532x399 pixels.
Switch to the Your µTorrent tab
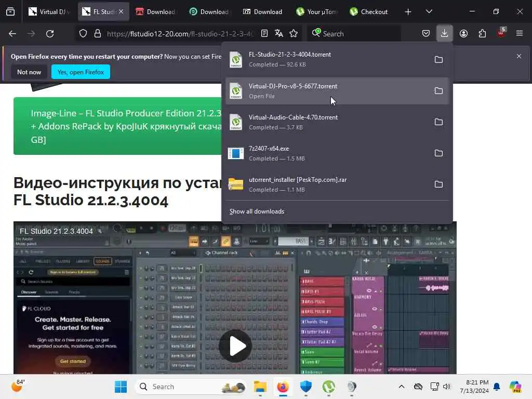[316, 12]
